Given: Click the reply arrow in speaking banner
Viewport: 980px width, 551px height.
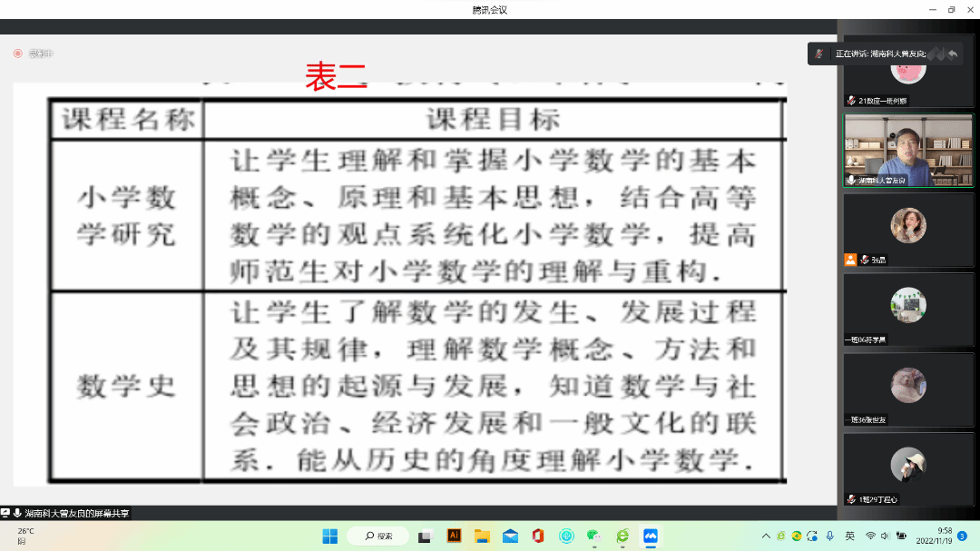Looking at the screenshot, I should tap(953, 54).
